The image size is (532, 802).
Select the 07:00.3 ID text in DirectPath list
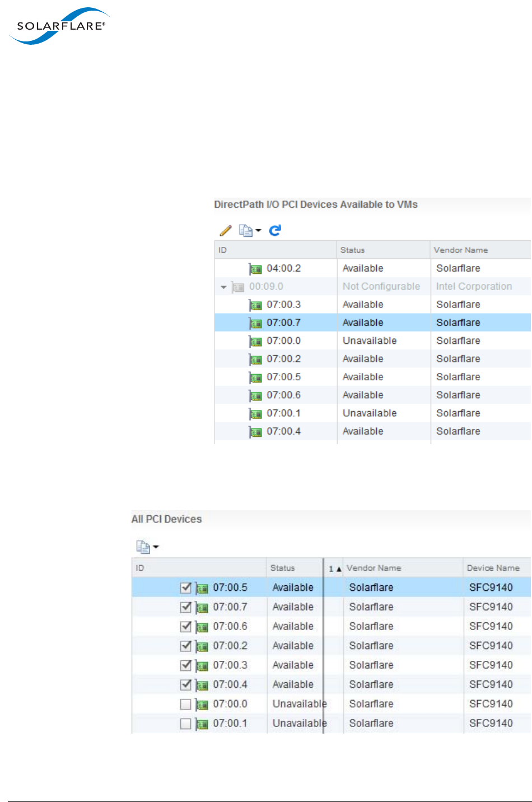284,305
